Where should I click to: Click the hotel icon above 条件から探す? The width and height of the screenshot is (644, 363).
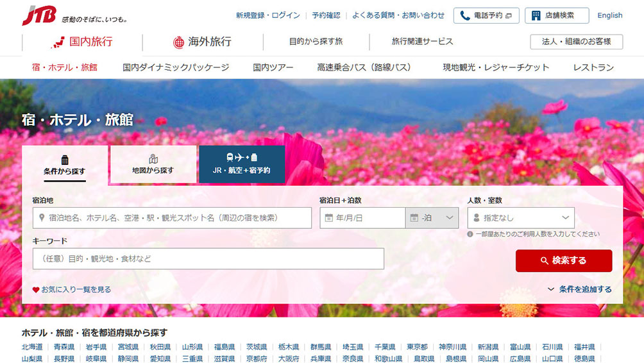65,160
